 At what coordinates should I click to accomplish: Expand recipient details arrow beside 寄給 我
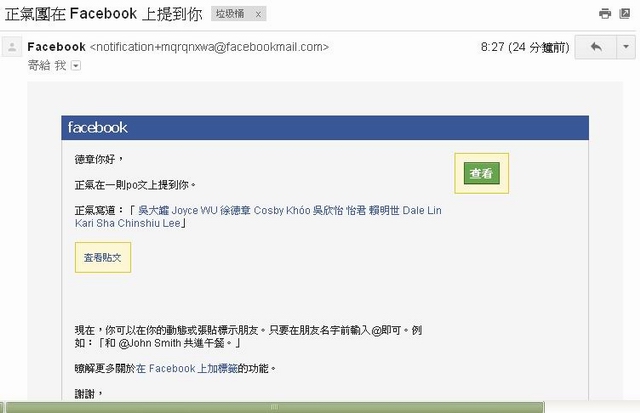(x=76, y=65)
